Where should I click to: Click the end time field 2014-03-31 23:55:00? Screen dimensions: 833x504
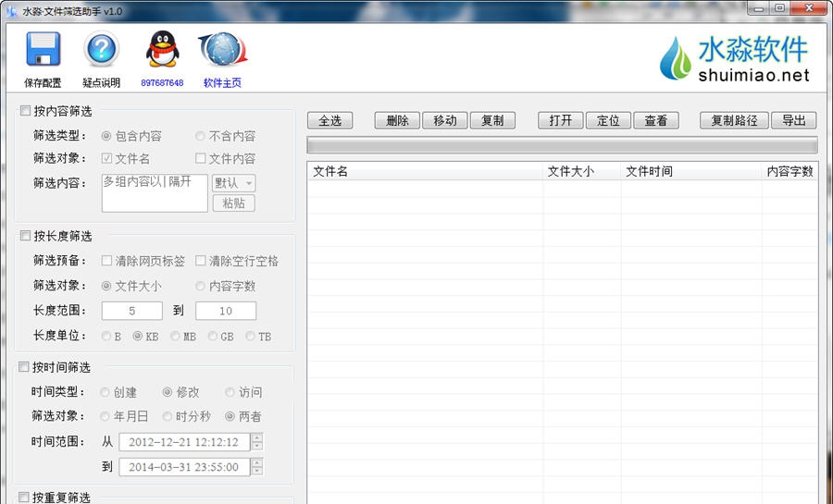tap(184, 467)
